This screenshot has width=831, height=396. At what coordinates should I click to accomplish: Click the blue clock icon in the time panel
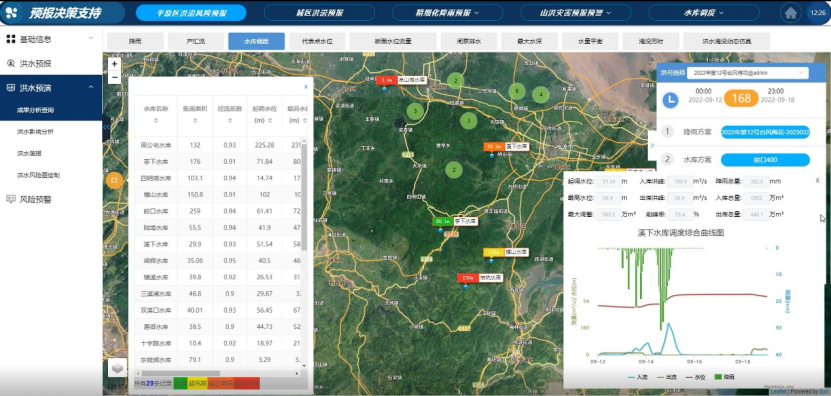670,99
